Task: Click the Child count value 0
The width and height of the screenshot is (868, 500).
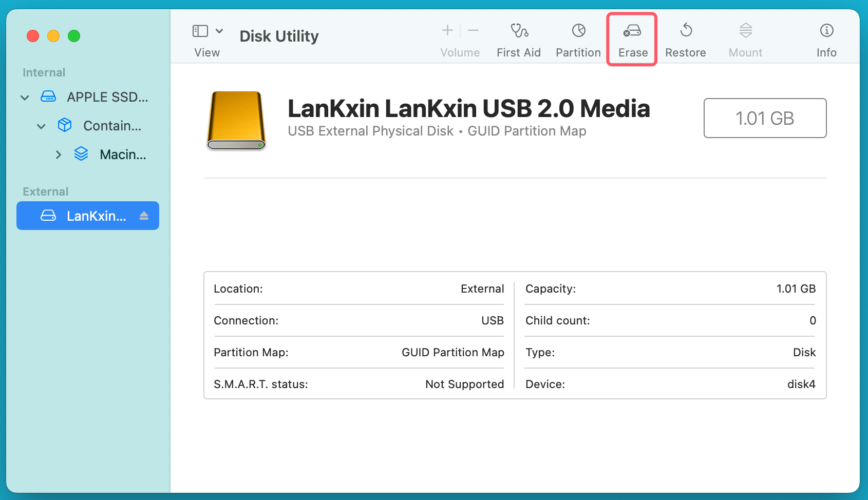Action: tap(813, 320)
